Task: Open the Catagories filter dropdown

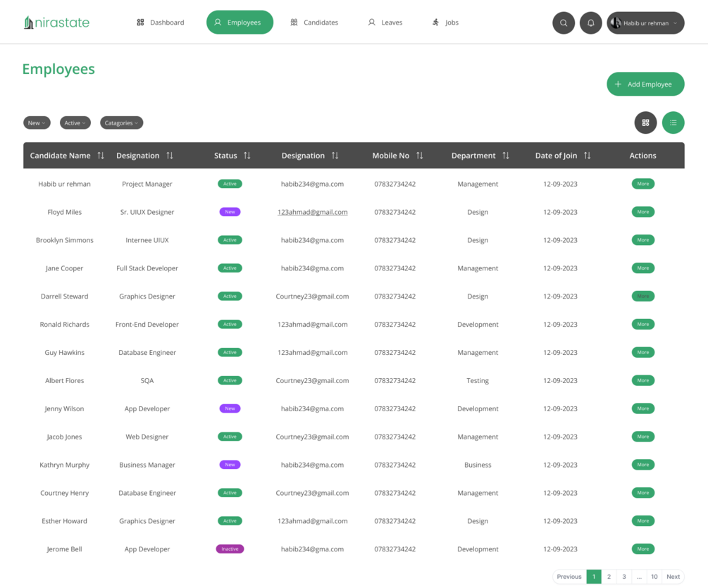Action: tap(121, 123)
